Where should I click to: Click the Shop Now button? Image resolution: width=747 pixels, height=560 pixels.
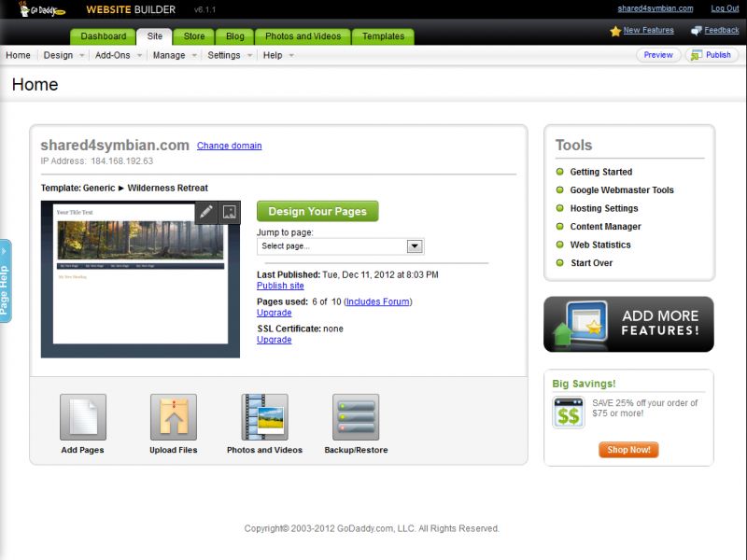coord(628,450)
